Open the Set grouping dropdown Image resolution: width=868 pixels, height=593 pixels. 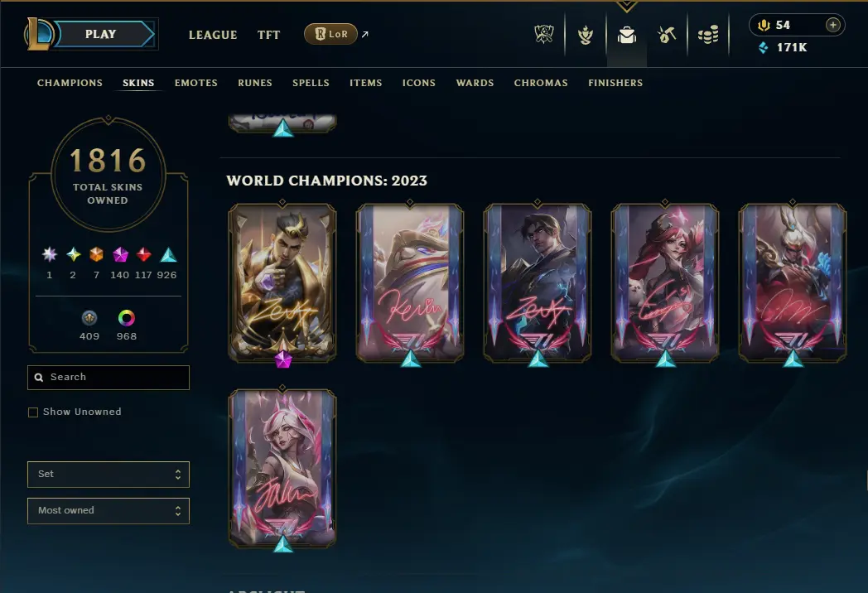[x=108, y=475]
